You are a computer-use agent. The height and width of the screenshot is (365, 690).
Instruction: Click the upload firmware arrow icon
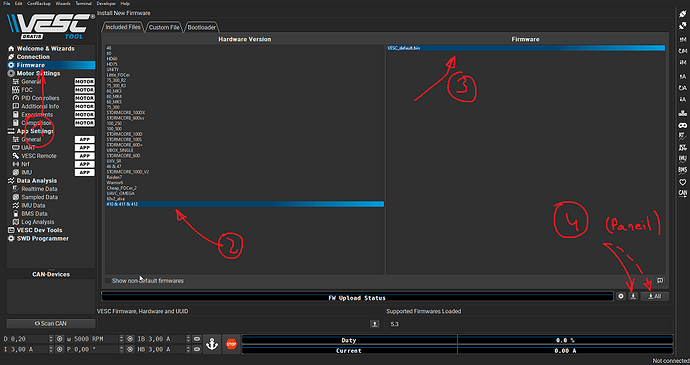pos(633,296)
